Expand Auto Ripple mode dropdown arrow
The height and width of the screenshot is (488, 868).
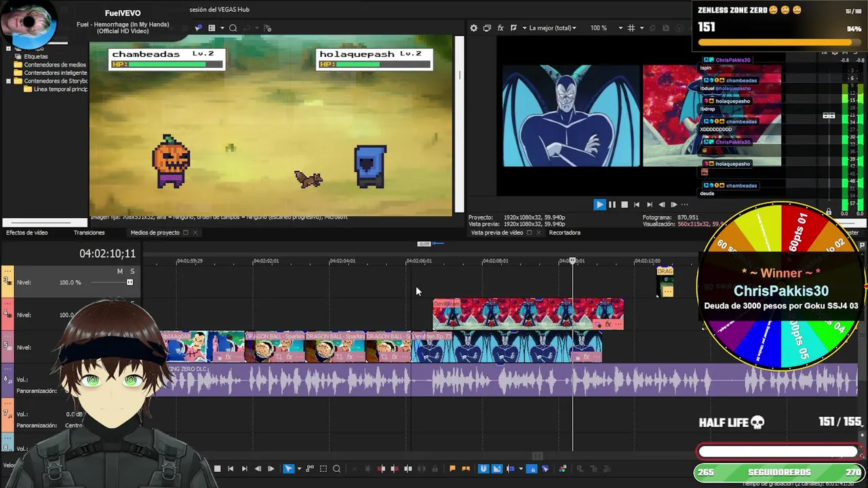521,468
